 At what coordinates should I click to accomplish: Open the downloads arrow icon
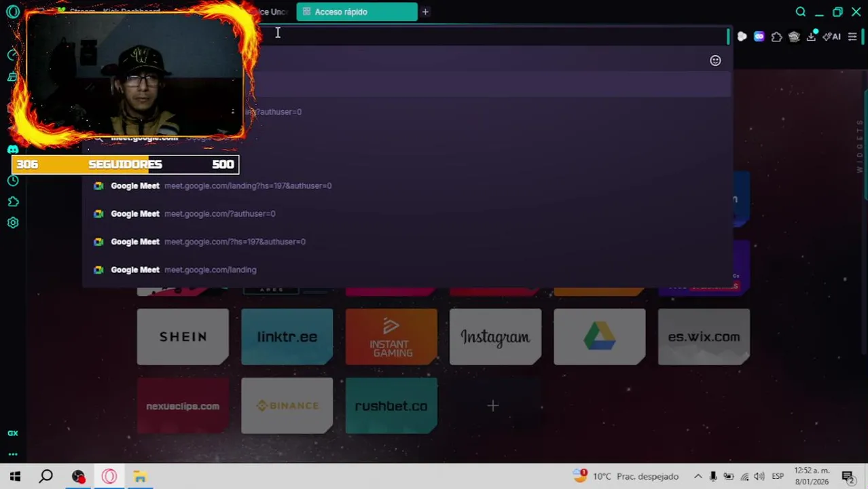click(811, 37)
